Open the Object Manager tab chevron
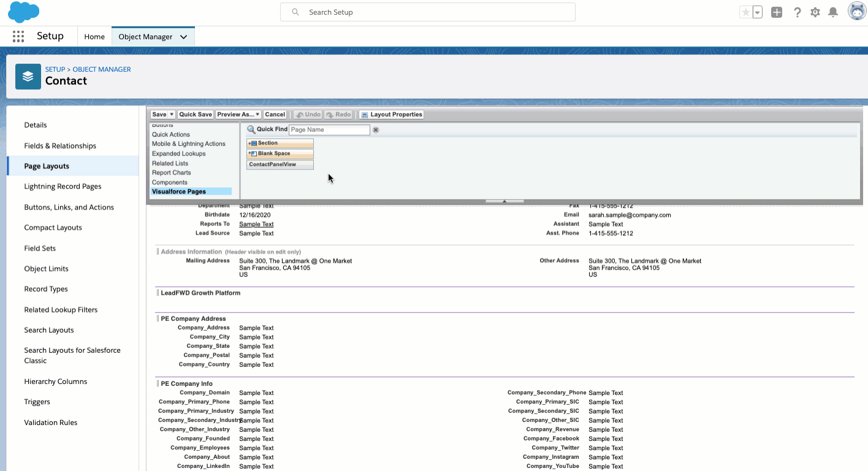Image resolution: width=868 pixels, height=471 pixels. click(x=183, y=37)
